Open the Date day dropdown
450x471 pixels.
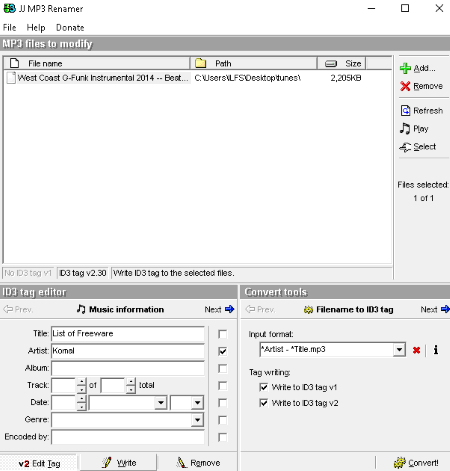197,403
